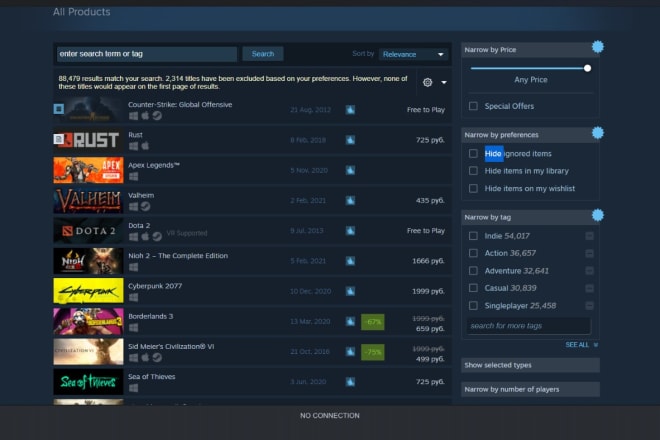660x440 pixels.
Task: Click the review summary icon for Apex Legends
Action: click(350, 170)
